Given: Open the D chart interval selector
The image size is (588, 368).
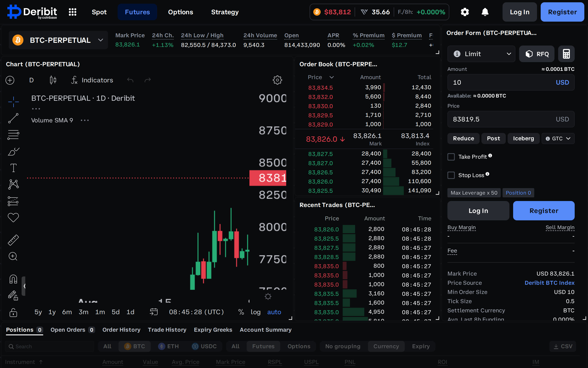Looking at the screenshot, I should pyautogui.click(x=32, y=80).
